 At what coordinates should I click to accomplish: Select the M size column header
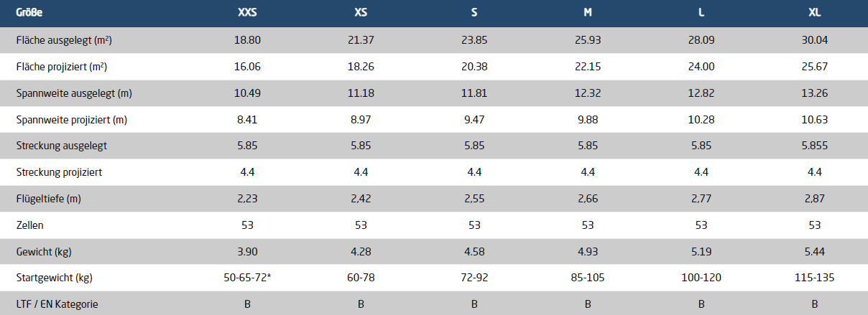tap(588, 13)
